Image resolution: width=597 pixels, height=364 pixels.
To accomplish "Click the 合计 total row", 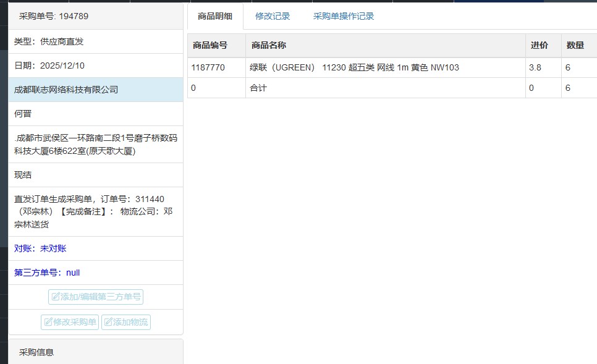I will click(x=258, y=88).
